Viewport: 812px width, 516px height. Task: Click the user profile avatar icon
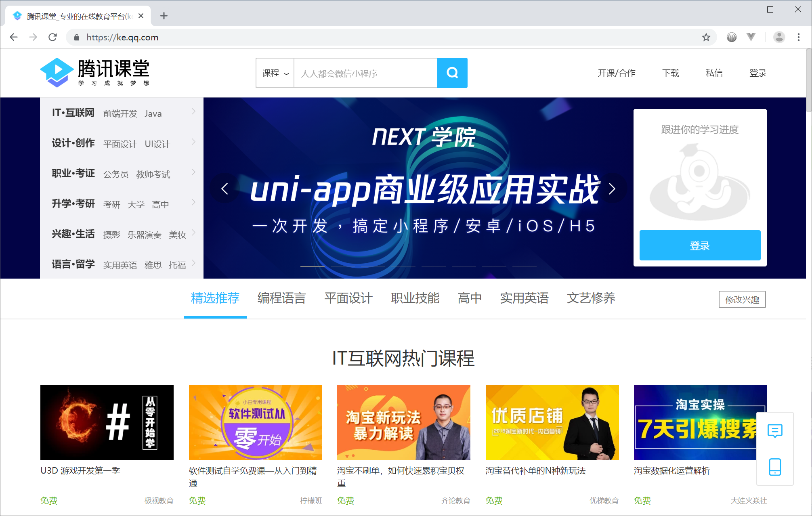pos(779,37)
